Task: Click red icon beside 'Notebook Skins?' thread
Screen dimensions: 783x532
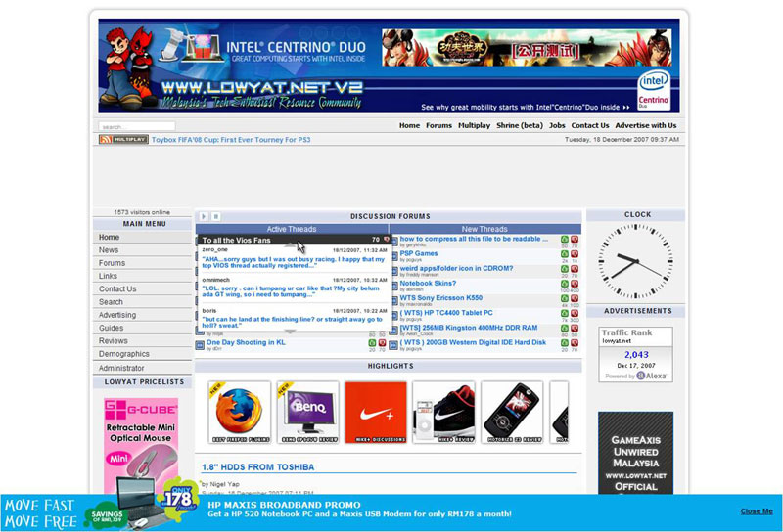Action: [575, 284]
